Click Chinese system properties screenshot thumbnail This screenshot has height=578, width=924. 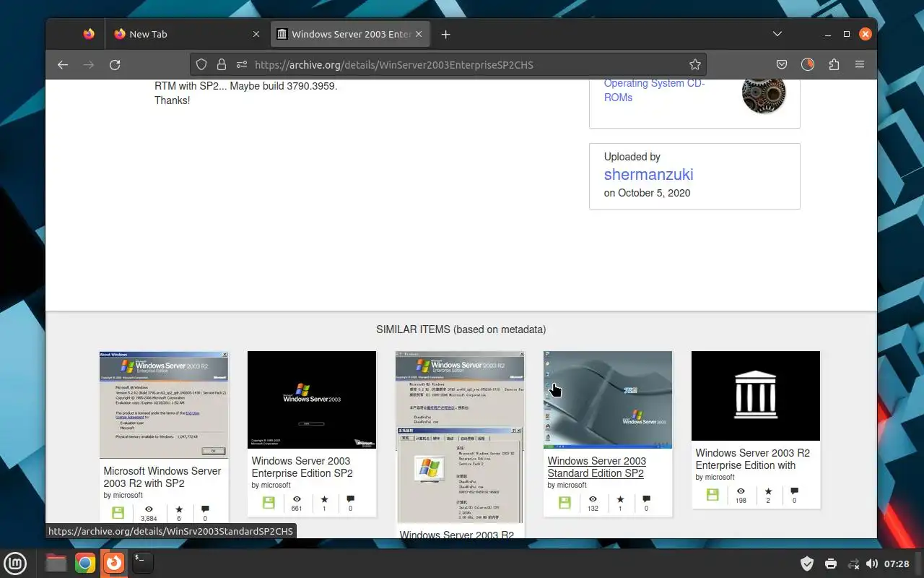pos(460,437)
